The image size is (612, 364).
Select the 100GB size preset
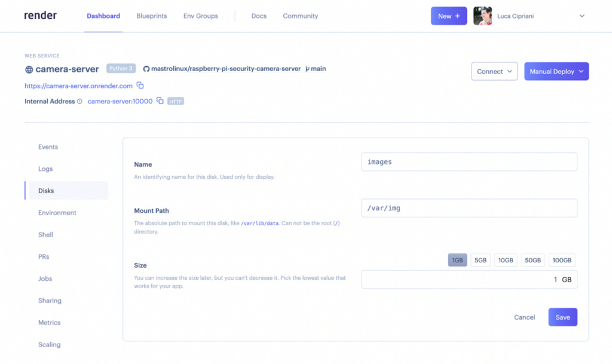(x=562, y=260)
